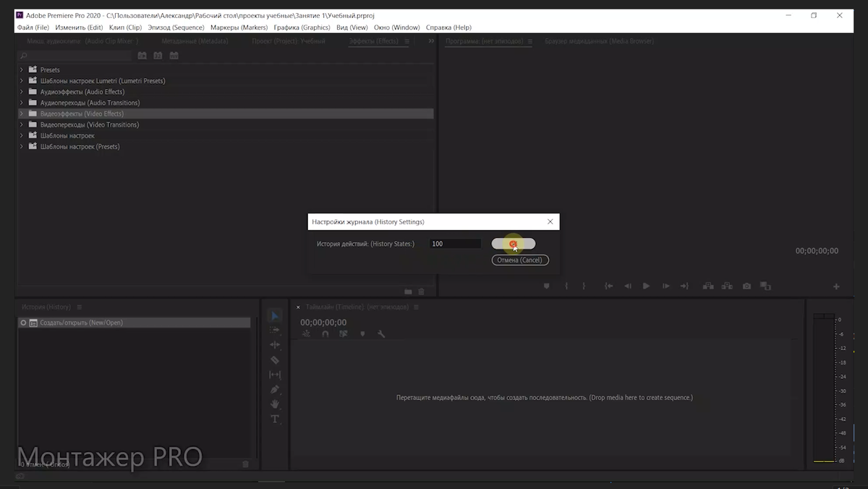Toggle Snap in Timeline
The image size is (868, 489).
325,334
